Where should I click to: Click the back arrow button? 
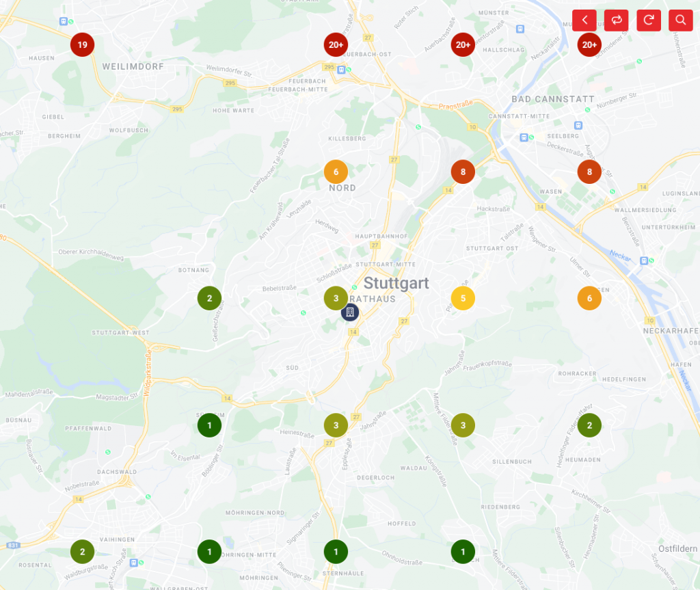[584, 20]
